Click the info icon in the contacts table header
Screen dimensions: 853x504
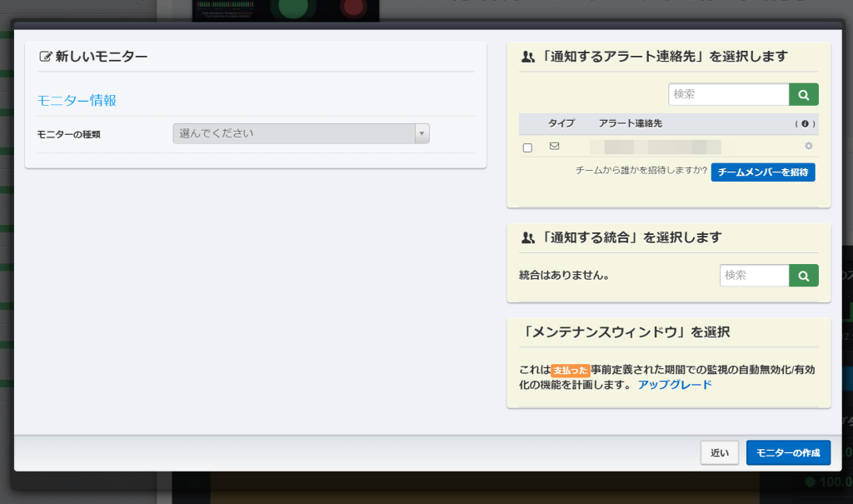coord(805,123)
